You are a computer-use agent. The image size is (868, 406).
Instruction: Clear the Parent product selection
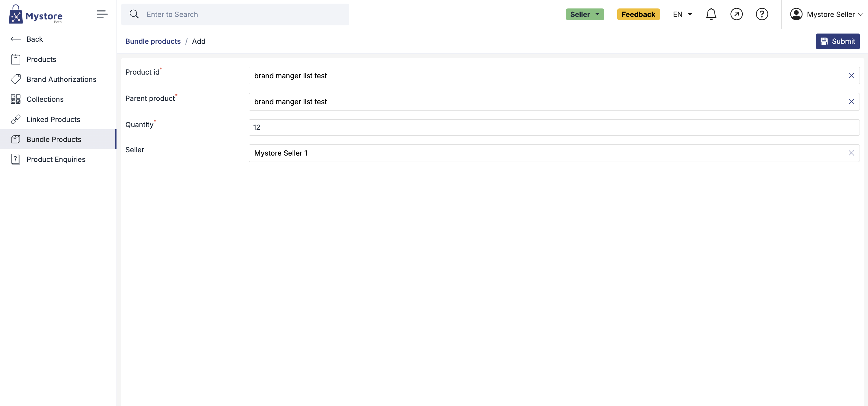click(x=851, y=102)
